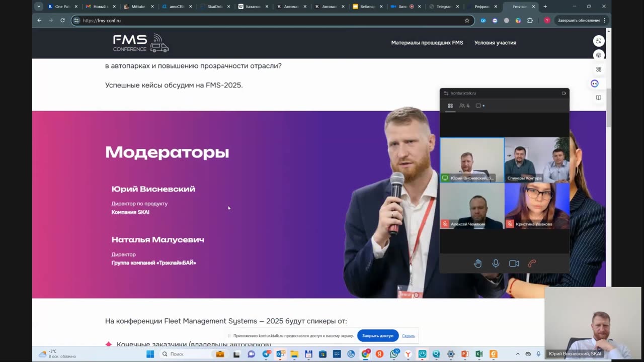Open the Chrome profile avatar
The image size is (644, 362).
click(547, 21)
